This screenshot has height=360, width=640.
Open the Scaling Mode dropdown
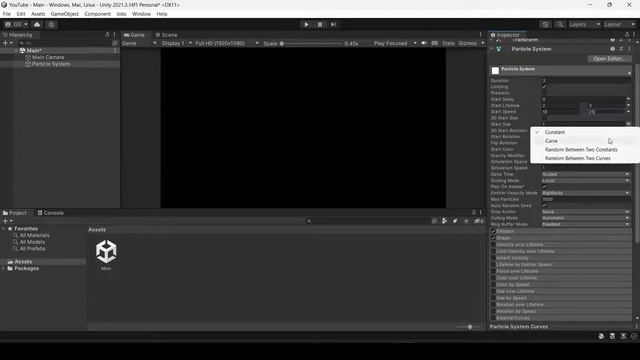click(x=586, y=180)
